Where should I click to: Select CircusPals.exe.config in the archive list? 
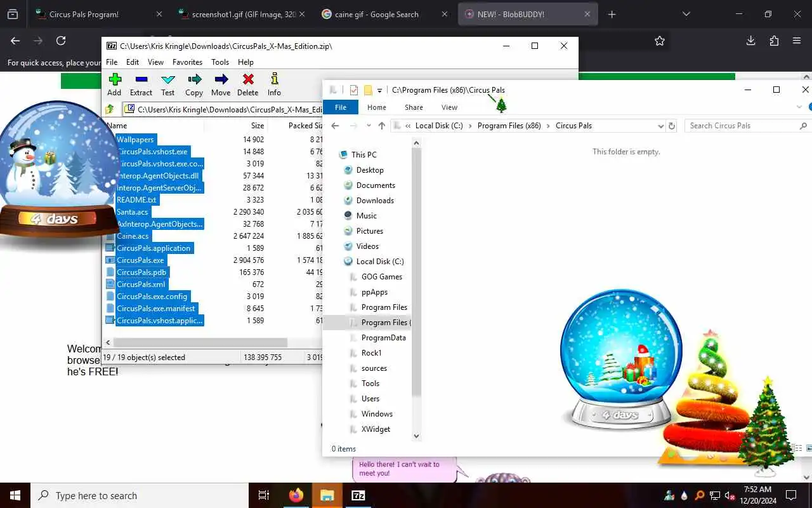coord(152,297)
